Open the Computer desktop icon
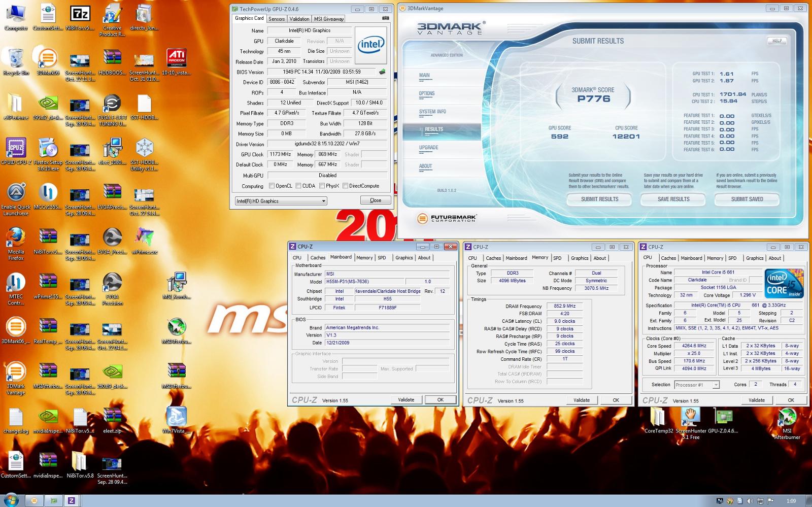This screenshot has height=507, width=812. click(x=16, y=17)
